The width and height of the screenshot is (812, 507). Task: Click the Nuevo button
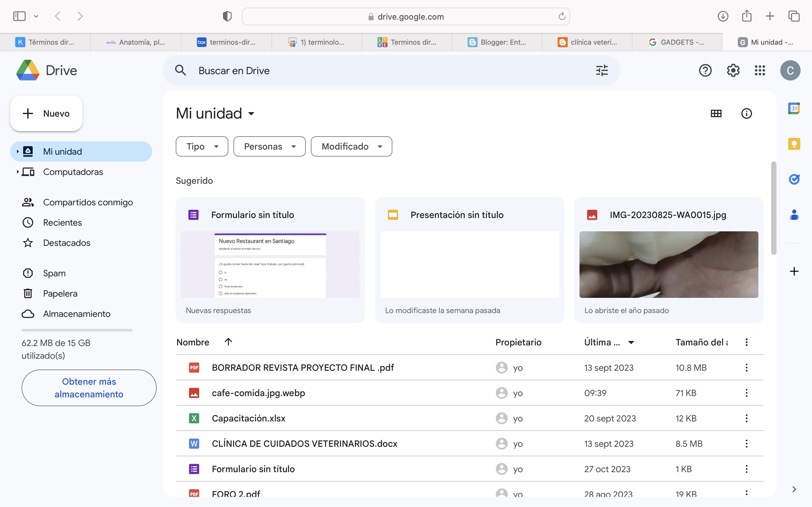pos(46,113)
